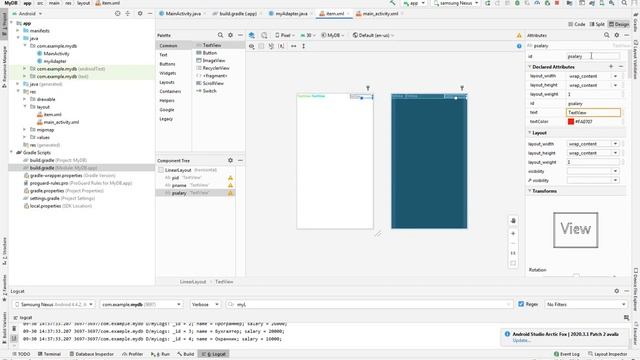This screenshot has width=640, height=360.
Task: Clear logcat with trash icon
Action: coord(14,328)
